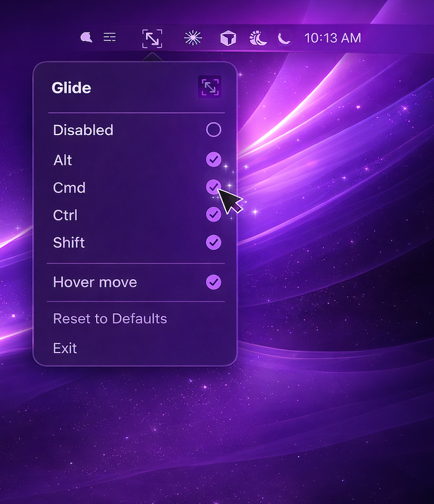Click Exit to quit Glide
Viewport: 434px width, 504px height.
pyautogui.click(x=65, y=348)
